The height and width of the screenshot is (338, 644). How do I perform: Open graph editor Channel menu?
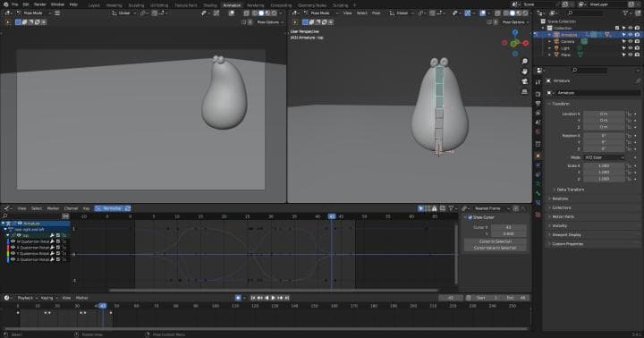[71, 208]
